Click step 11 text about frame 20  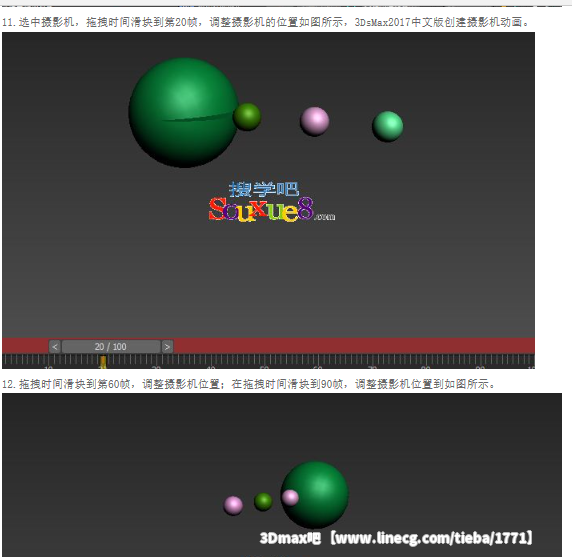coord(266,22)
